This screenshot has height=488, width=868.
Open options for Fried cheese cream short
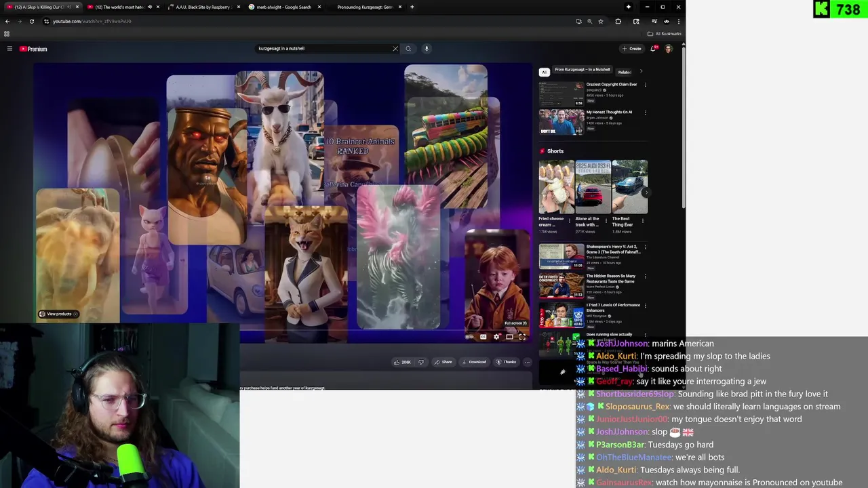pyautogui.click(x=570, y=220)
